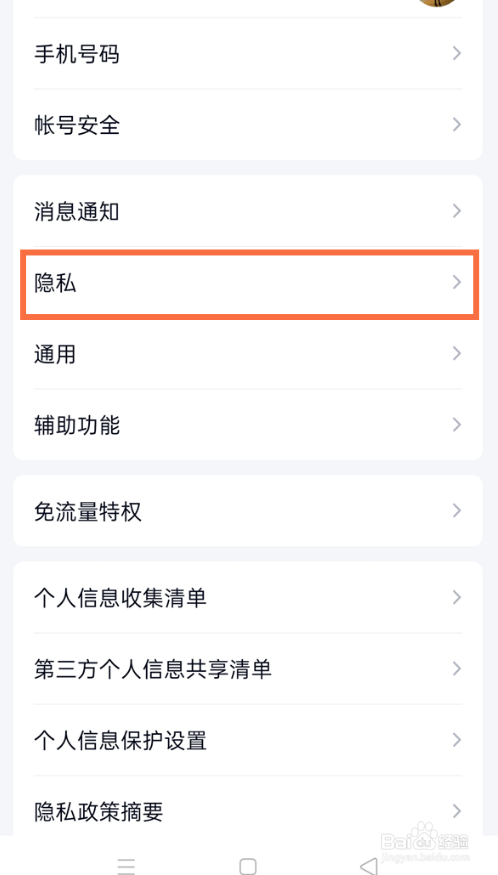This screenshot has width=498, height=875.
Task: Open 手机号码 settings row
Action: [248, 54]
